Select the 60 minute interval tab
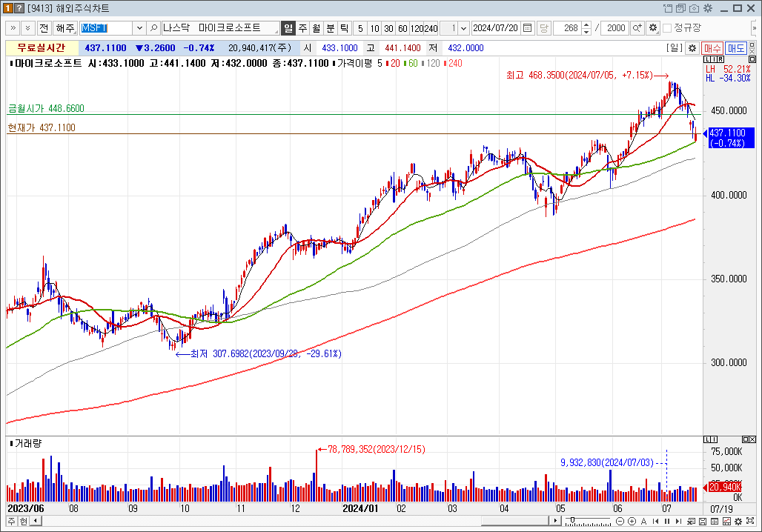The height and width of the screenshot is (532, 762). click(402, 28)
